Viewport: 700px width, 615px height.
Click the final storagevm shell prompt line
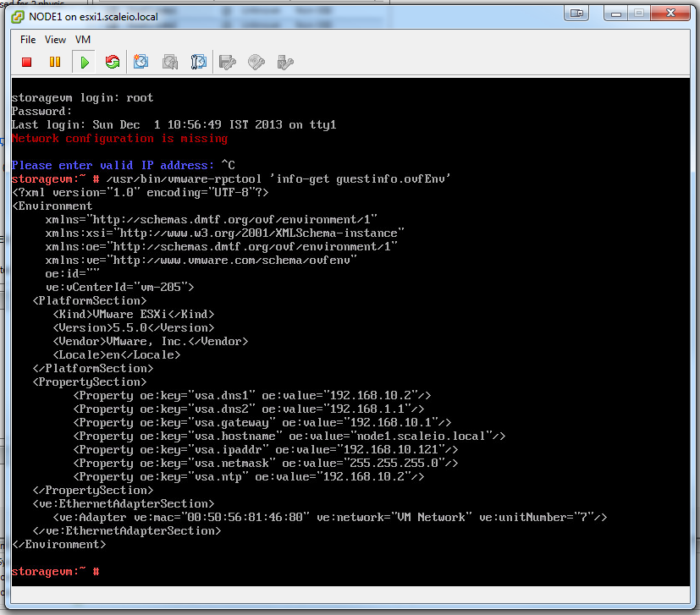pyautogui.click(x=55, y=572)
